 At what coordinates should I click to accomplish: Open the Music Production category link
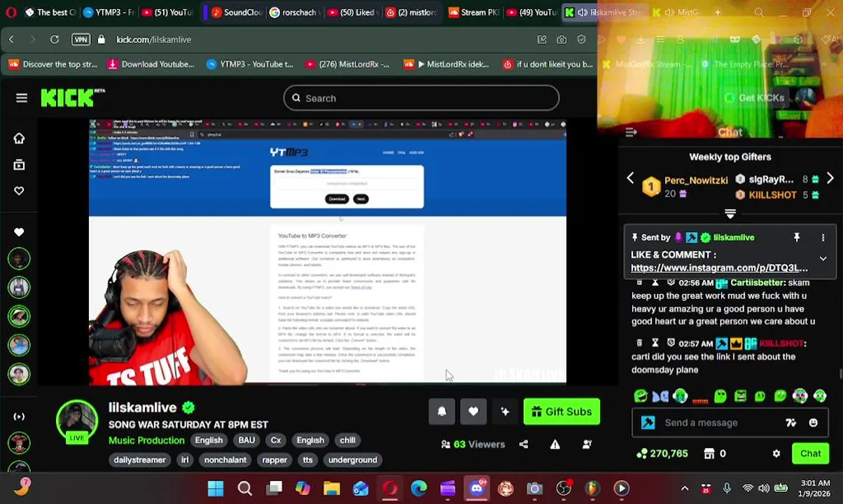(x=146, y=440)
